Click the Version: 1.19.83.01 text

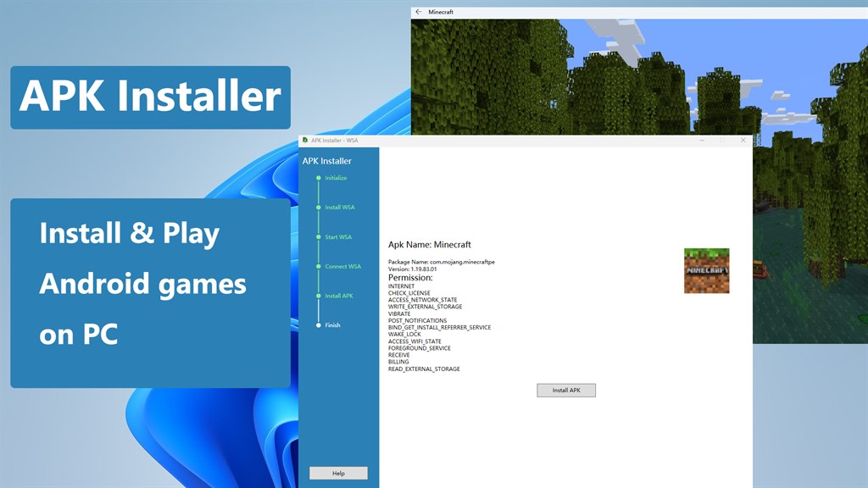pos(412,269)
